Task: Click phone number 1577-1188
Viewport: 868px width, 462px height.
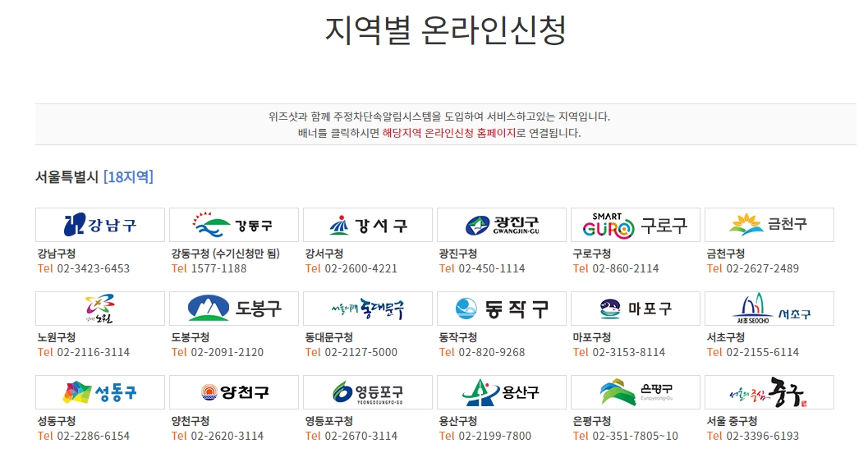Action: [x=218, y=269]
